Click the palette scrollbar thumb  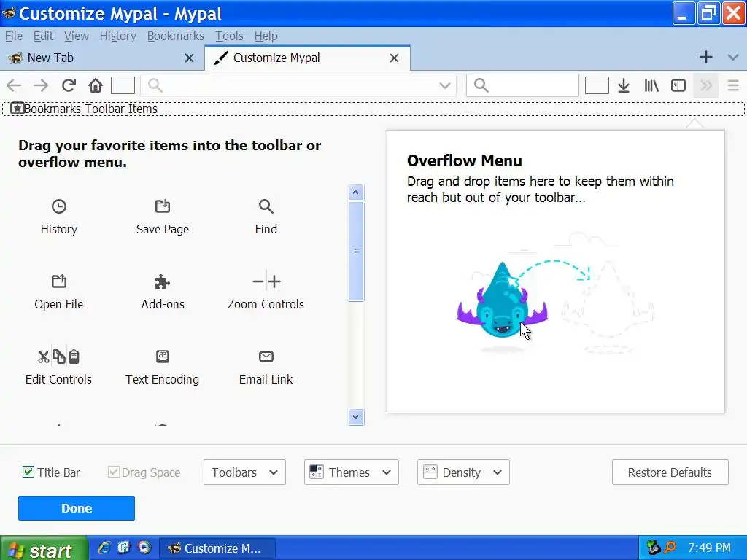click(x=356, y=252)
